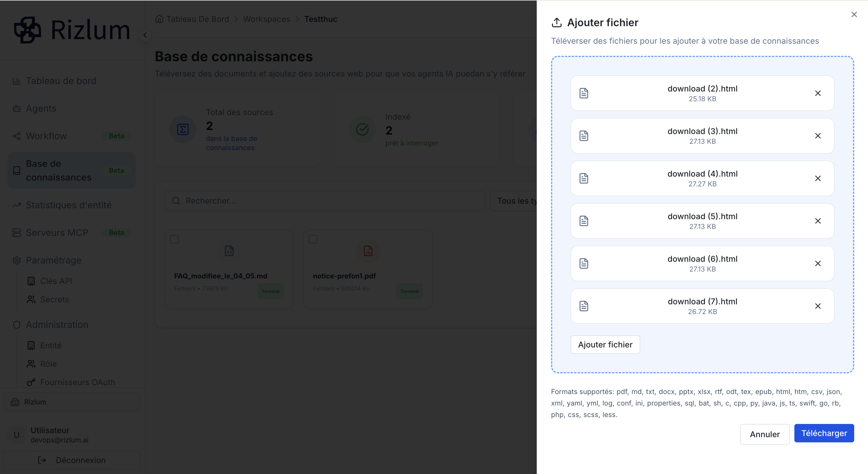Image resolution: width=868 pixels, height=474 pixels.
Task: Click the document icon of download (3).html
Action: coord(584,136)
